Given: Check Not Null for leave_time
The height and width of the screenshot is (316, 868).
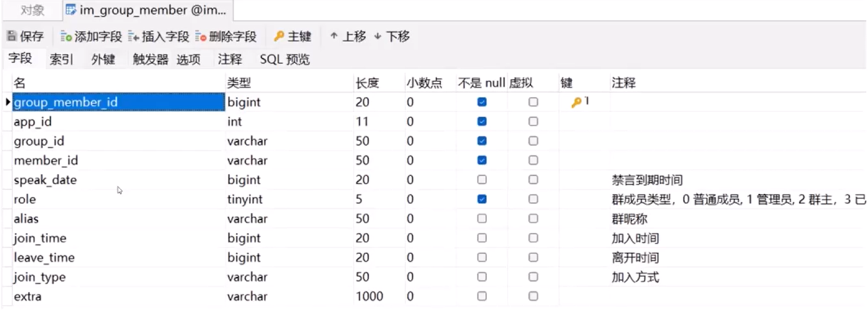Looking at the screenshot, I should (482, 257).
